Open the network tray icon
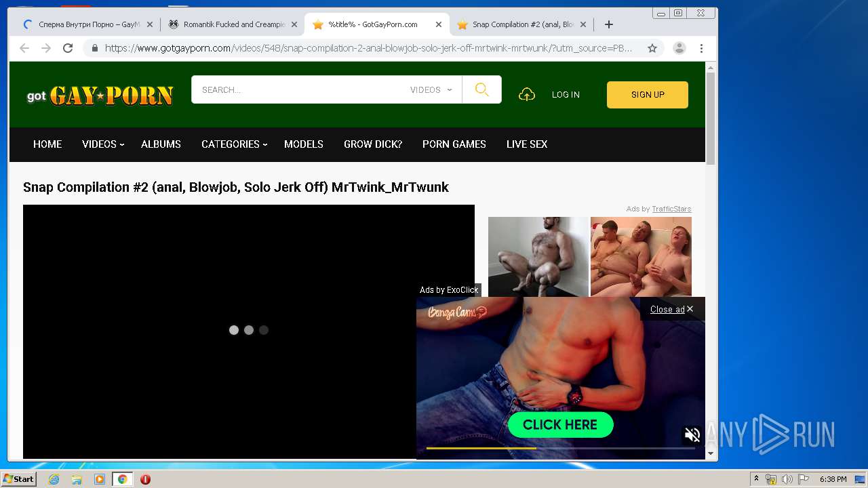868x488 pixels. (x=771, y=479)
